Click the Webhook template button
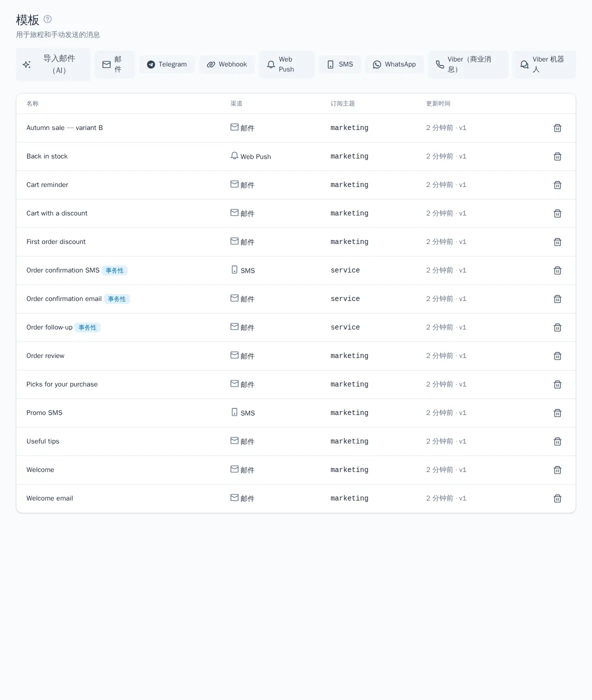This screenshot has height=700, width=592. 227,64
